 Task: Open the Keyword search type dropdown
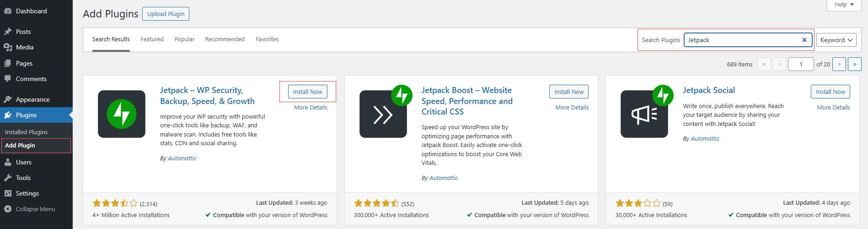(836, 40)
